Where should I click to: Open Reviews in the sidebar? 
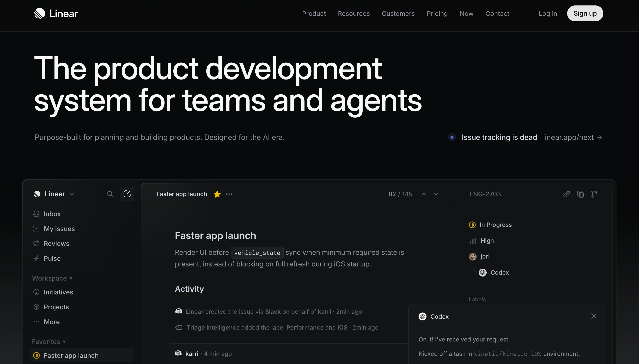(82, 243)
